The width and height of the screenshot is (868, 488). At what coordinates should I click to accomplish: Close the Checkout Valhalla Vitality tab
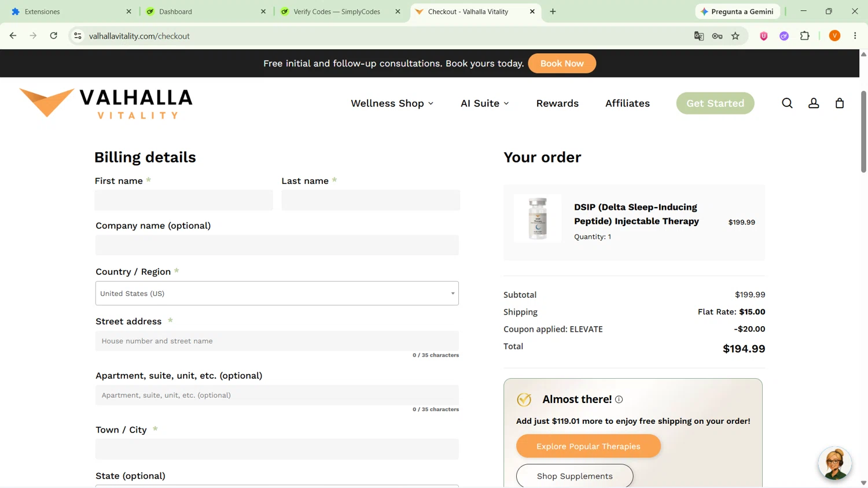click(x=532, y=12)
